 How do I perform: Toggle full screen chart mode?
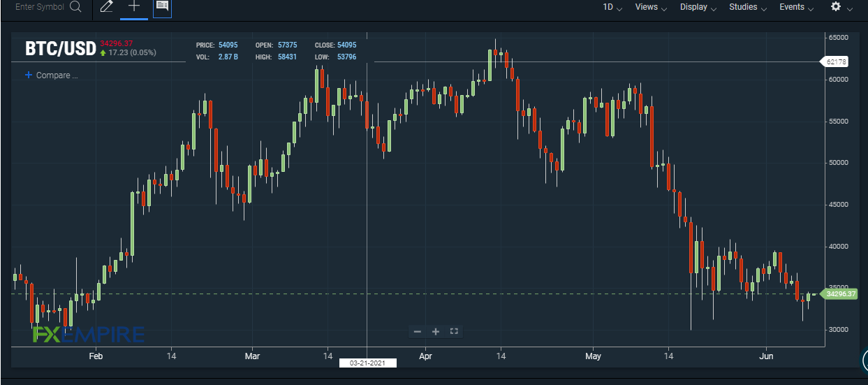[454, 331]
